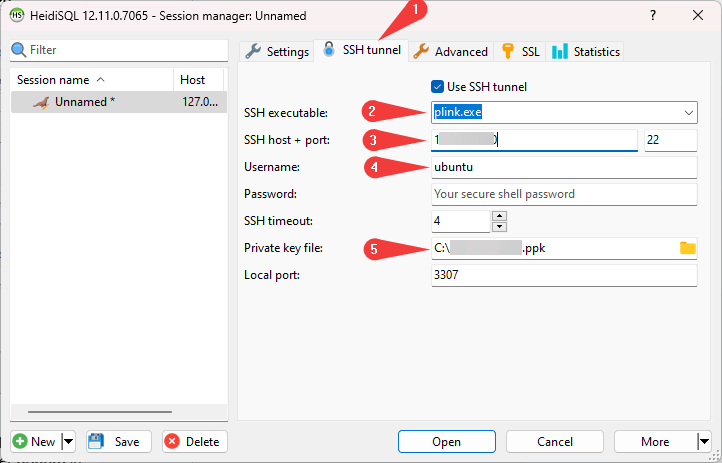Click the folder icon beside Private key file
Screen dimensions: 722x463
tap(687, 248)
